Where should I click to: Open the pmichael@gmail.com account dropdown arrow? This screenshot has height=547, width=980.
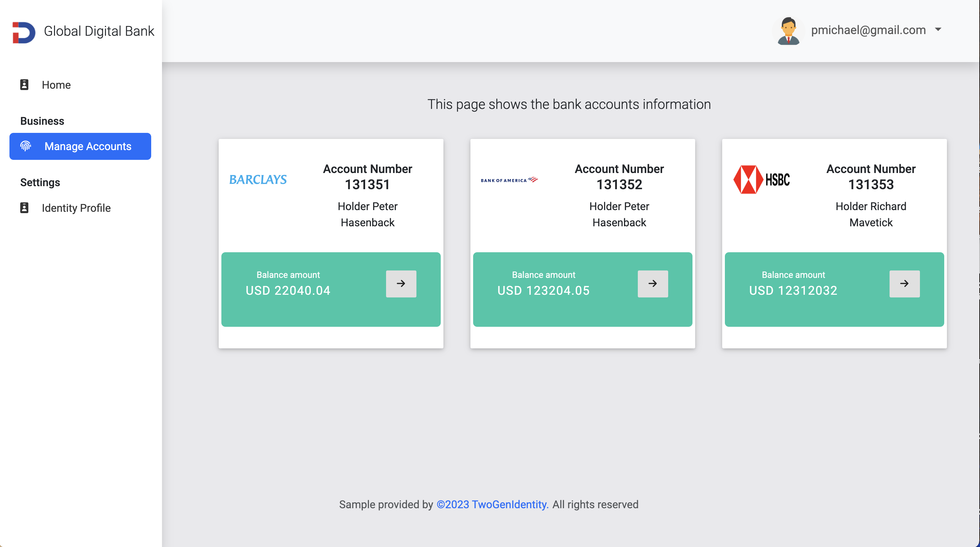938,30
